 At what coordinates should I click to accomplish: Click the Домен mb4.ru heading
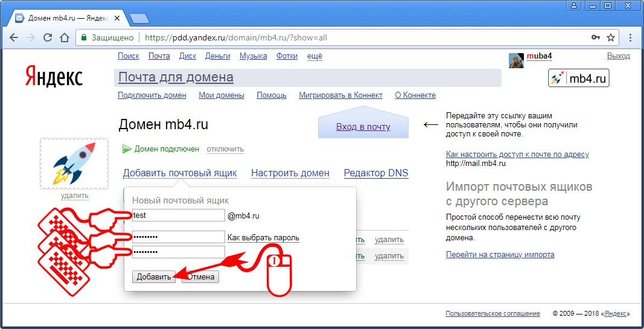[x=164, y=125]
